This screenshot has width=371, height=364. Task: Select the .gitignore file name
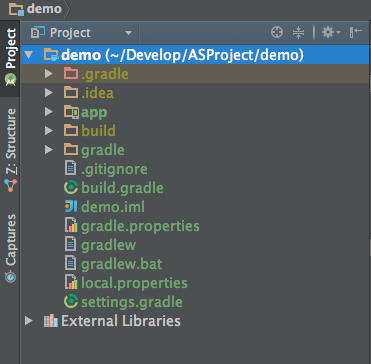pyautogui.click(x=114, y=169)
